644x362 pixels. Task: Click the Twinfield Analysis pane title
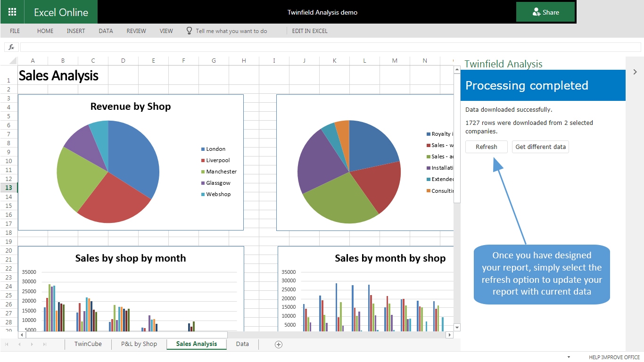[504, 64]
